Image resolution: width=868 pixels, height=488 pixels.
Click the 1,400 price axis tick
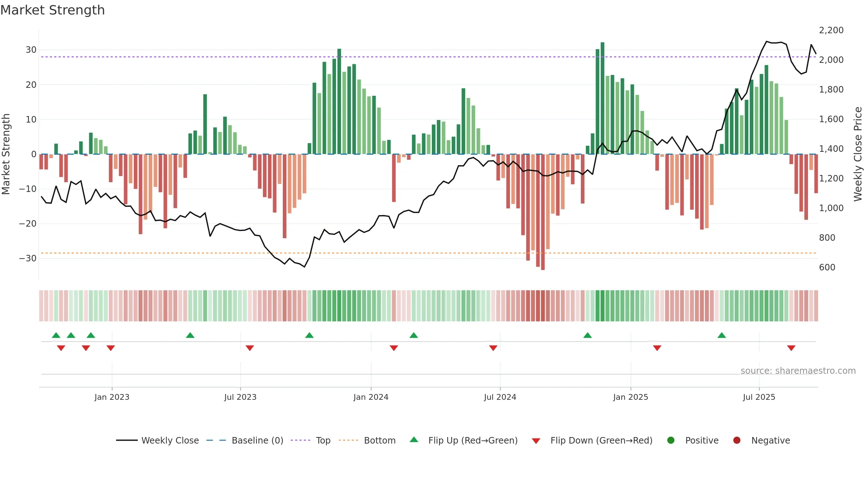pyautogui.click(x=831, y=149)
